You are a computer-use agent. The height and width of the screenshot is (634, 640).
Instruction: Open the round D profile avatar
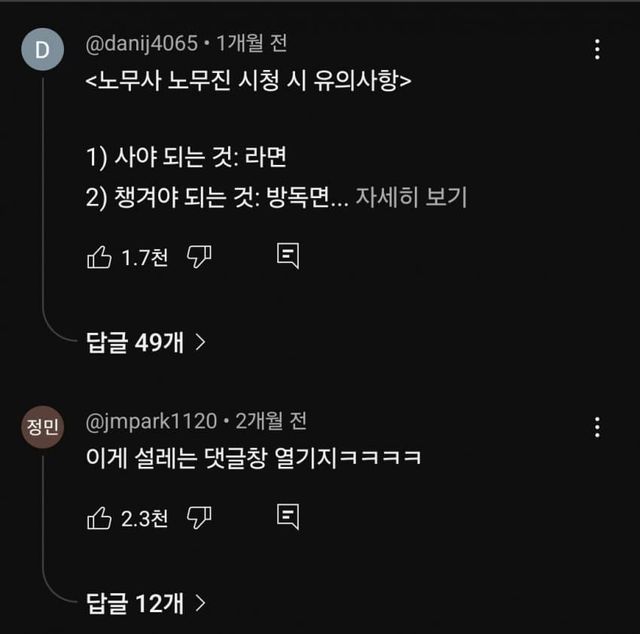pyautogui.click(x=42, y=54)
